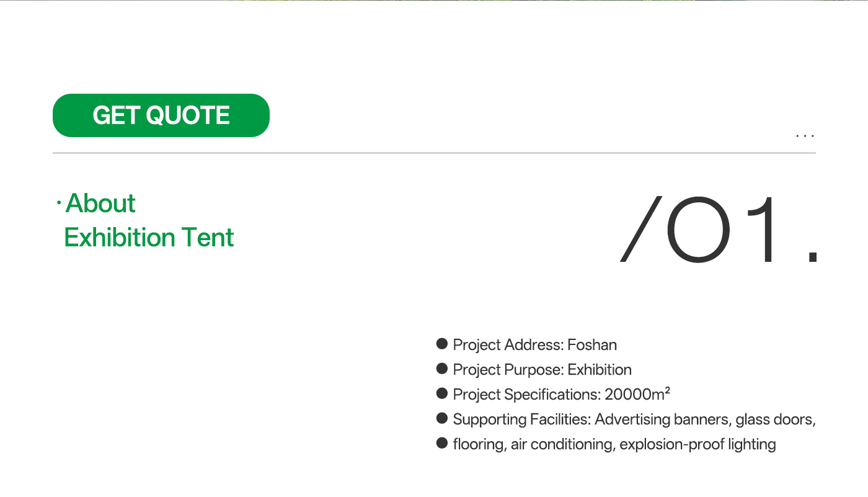Screen dimensions: 868x497
Task: Click the gray horizontal divider line
Action: pos(434,153)
